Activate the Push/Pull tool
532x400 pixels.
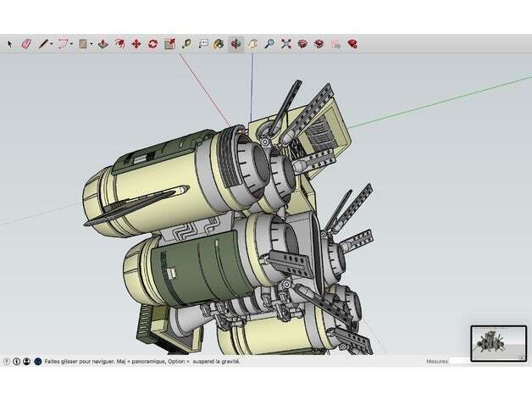[x=103, y=43]
